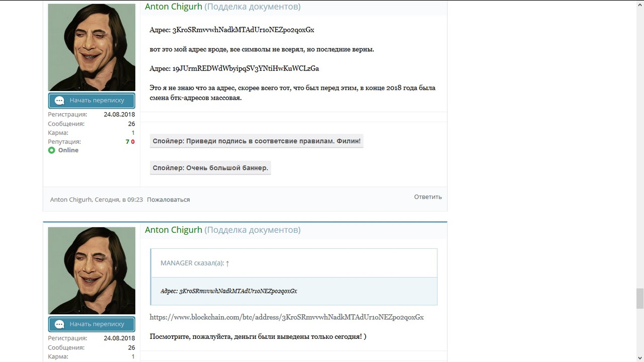Viewport: 644px width, 362px height.
Task: Click first post's registration date 24.08.2018
Action: (119, 115)
